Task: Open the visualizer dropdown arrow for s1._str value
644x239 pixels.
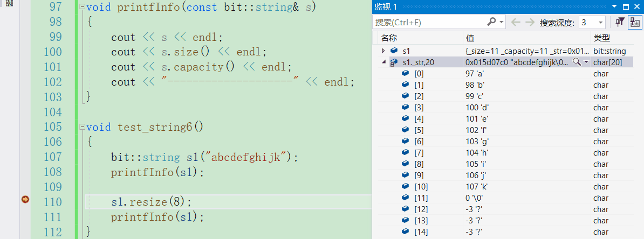Action: point(586,62)
